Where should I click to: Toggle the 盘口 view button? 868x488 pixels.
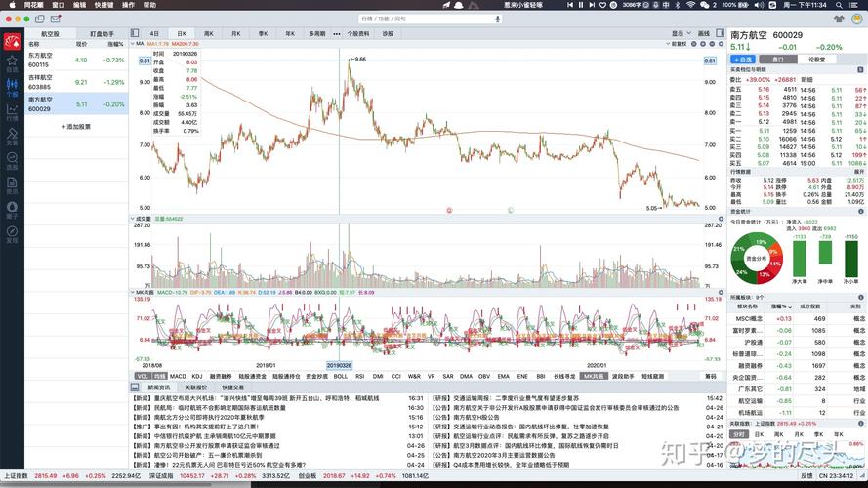(x=778, y=60)
